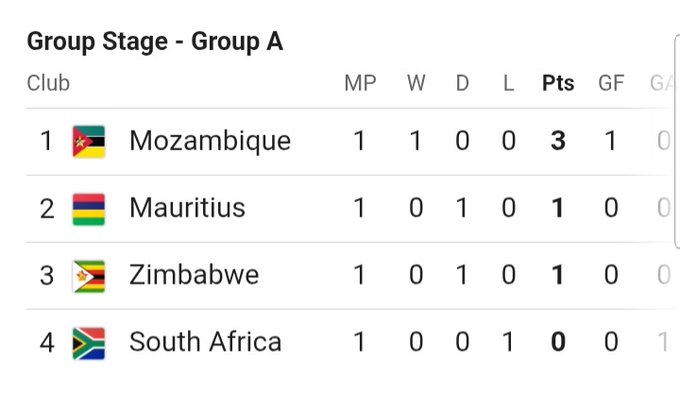680x397 pixels.
Task: Click Mozambique's 3 points value
Action: 558,141
